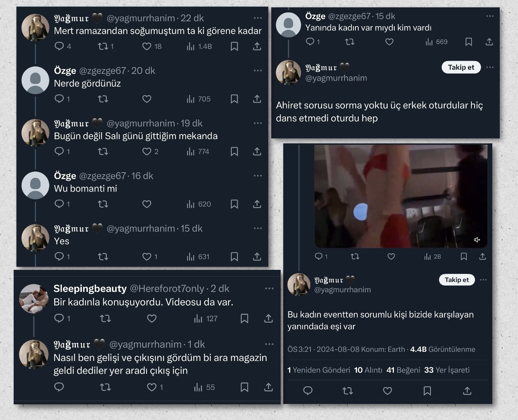Open more options on Sleepingbeauty's tweet
The width and height of the screenshot is (518, 420).
point(269,289)
